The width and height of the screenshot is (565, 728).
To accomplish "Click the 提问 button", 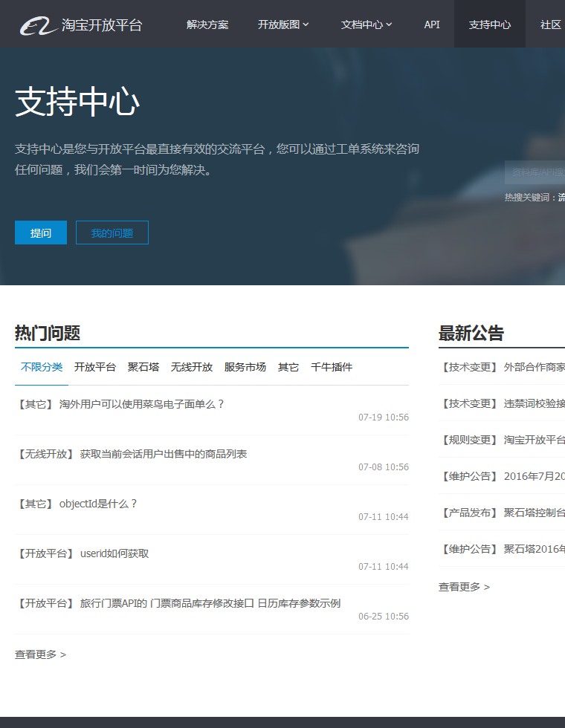I will tap(41, 233).
